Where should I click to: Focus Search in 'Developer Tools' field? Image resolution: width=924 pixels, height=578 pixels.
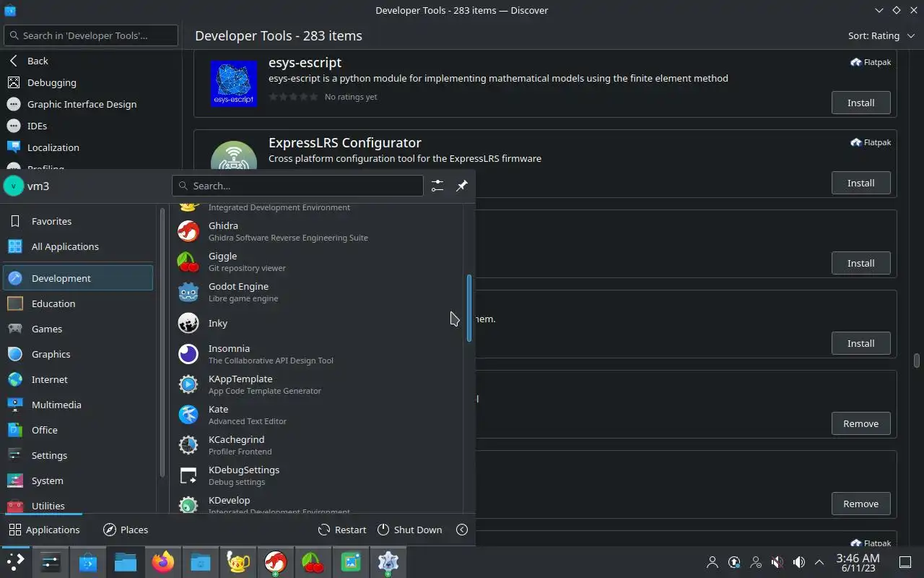pyautogui.click(x=91, y=35)
